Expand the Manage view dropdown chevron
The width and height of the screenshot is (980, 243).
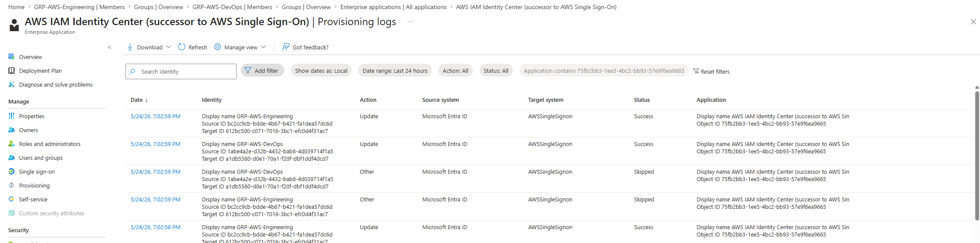[263, 47]
